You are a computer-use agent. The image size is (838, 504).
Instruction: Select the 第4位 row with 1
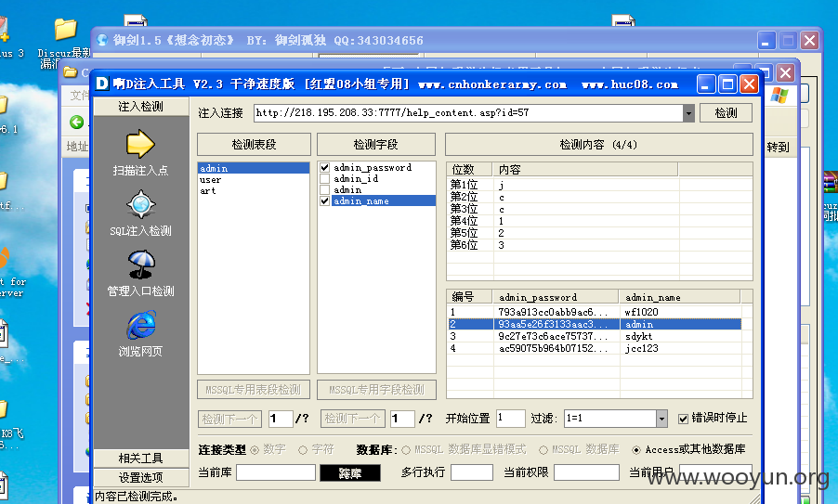(564, 221)
